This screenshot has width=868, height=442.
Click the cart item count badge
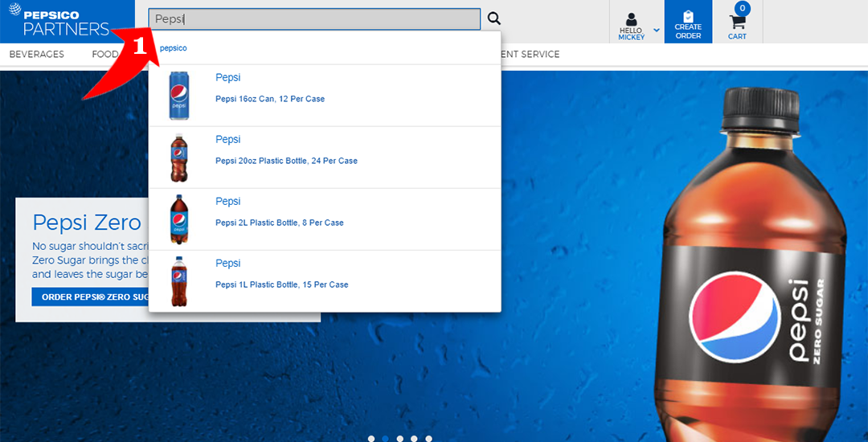743,8
